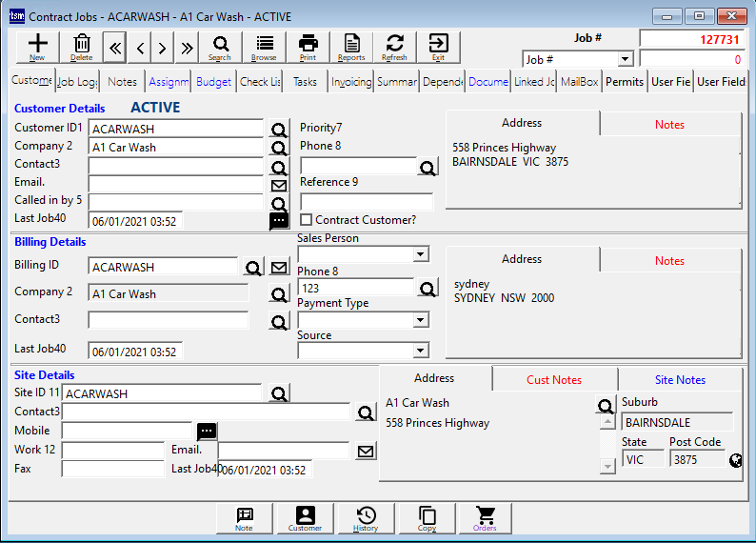This screenshot has height=543, width=756.
Task: Open History at the bottom bar
Action: tap(366, 518)
